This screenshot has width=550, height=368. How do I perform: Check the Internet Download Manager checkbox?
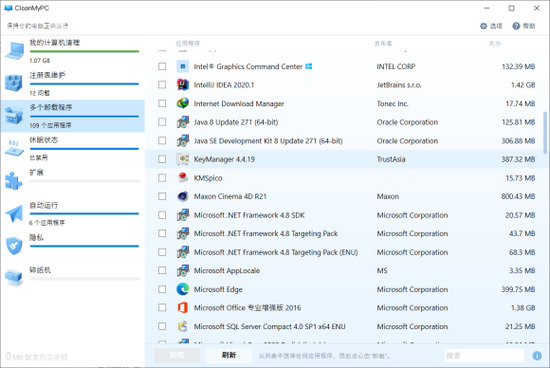click(x=162, y=103)
